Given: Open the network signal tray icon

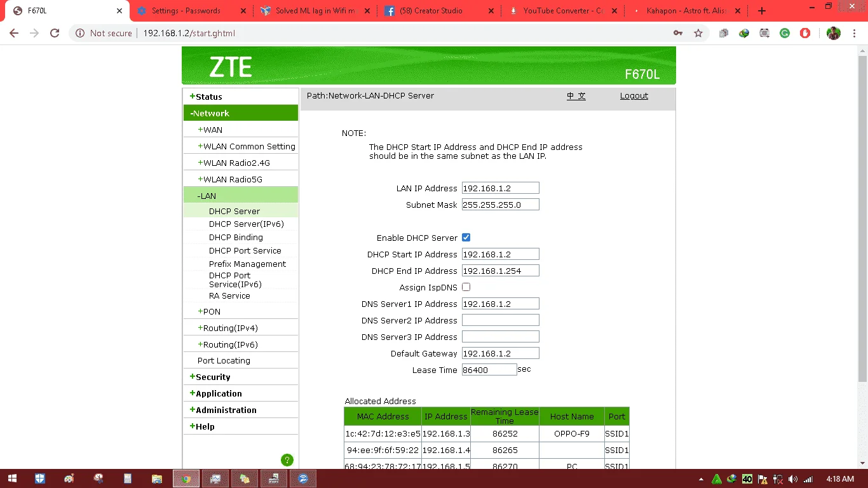Looking at the screenshot, I should tap(808, 479).
